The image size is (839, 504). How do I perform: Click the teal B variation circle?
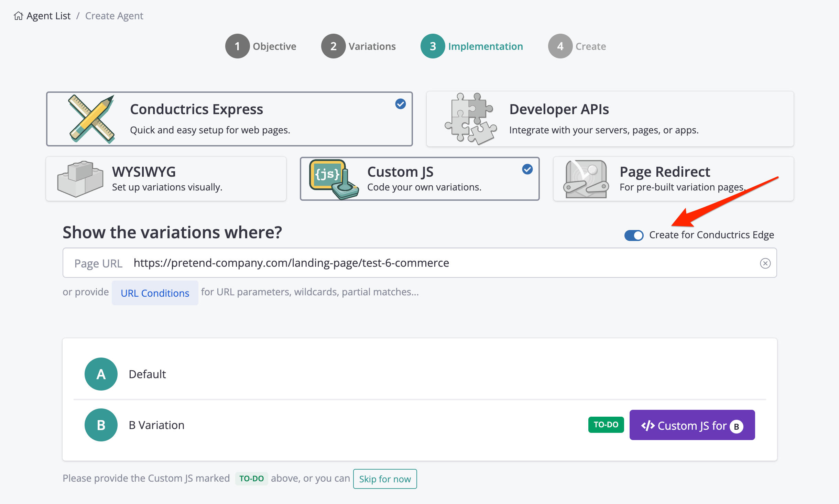pos(101,425)
